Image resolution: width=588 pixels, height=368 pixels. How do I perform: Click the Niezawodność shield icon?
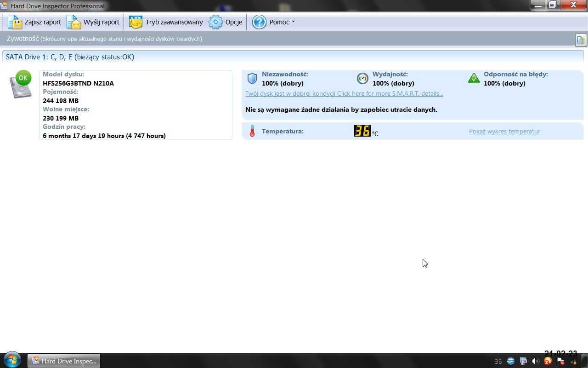pos(252,79)
